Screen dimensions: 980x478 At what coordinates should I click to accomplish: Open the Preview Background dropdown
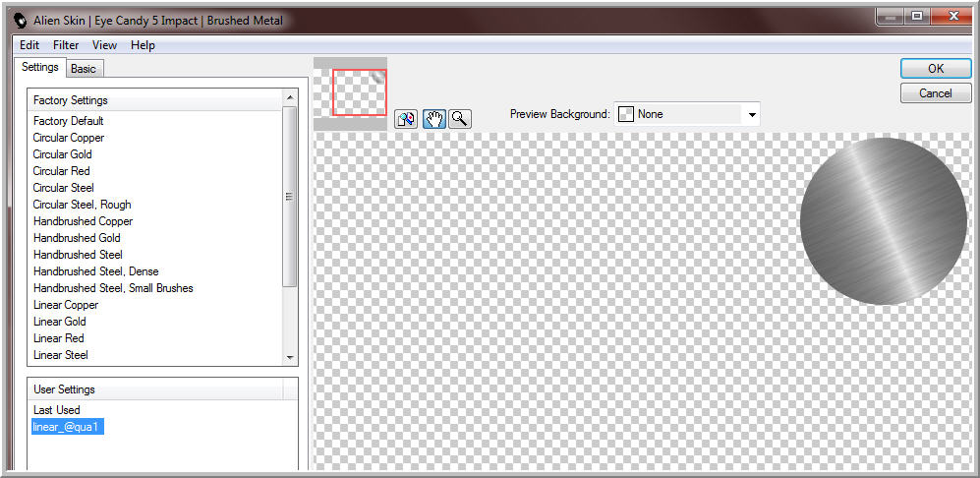tap(687, 114)
